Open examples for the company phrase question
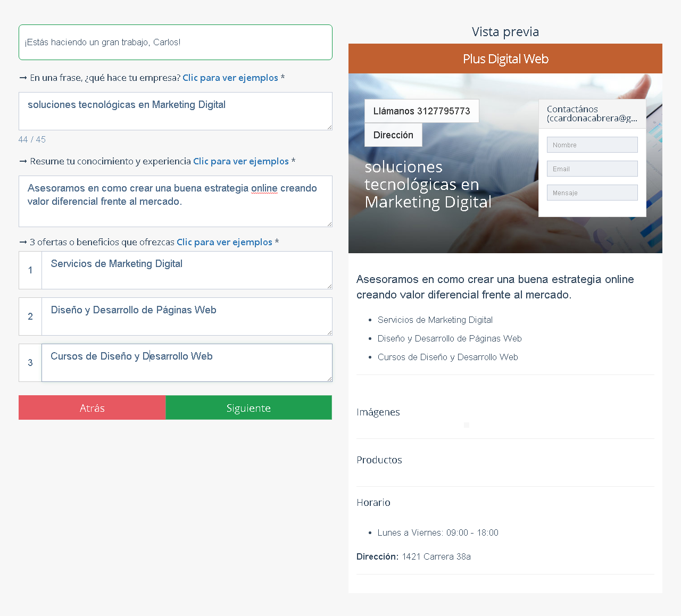This screenshot has width=681, height=616. point(230,78)
